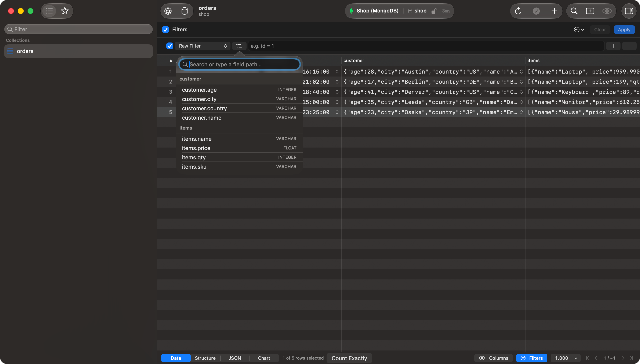This screenshot has width=640, height=364.
Task: Choose items.name field path
Action: coord(240,139)
